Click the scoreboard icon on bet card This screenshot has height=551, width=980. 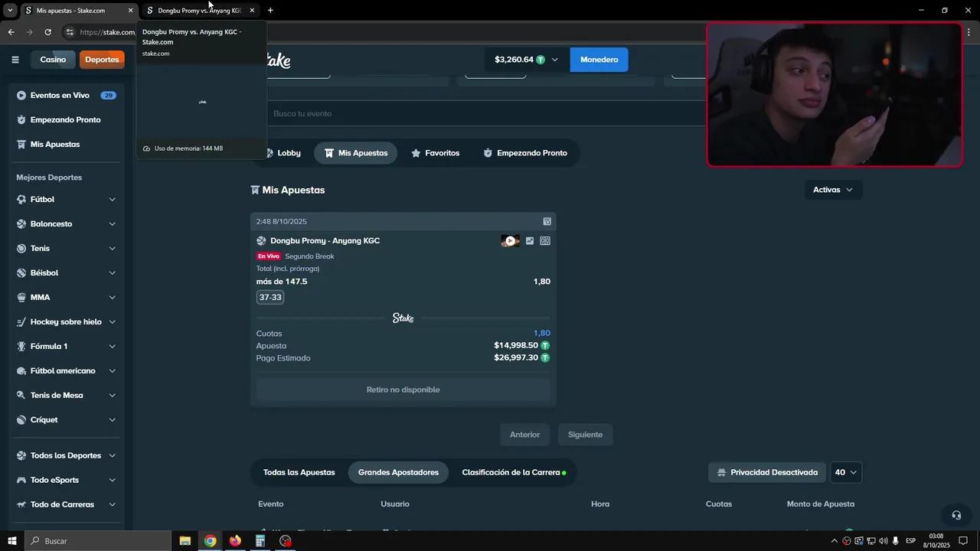545,241
